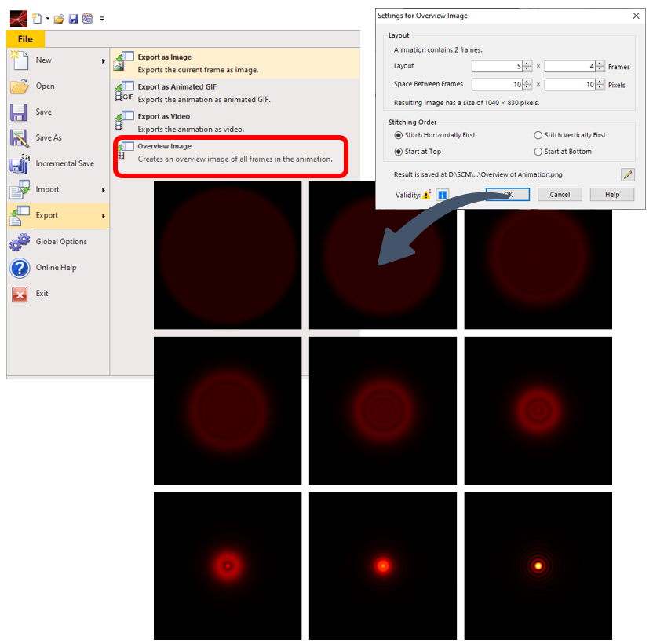The height and width of the screenshot is (644, 653).
Task: Click the pencil icon to edit save path
Action: 627,174
